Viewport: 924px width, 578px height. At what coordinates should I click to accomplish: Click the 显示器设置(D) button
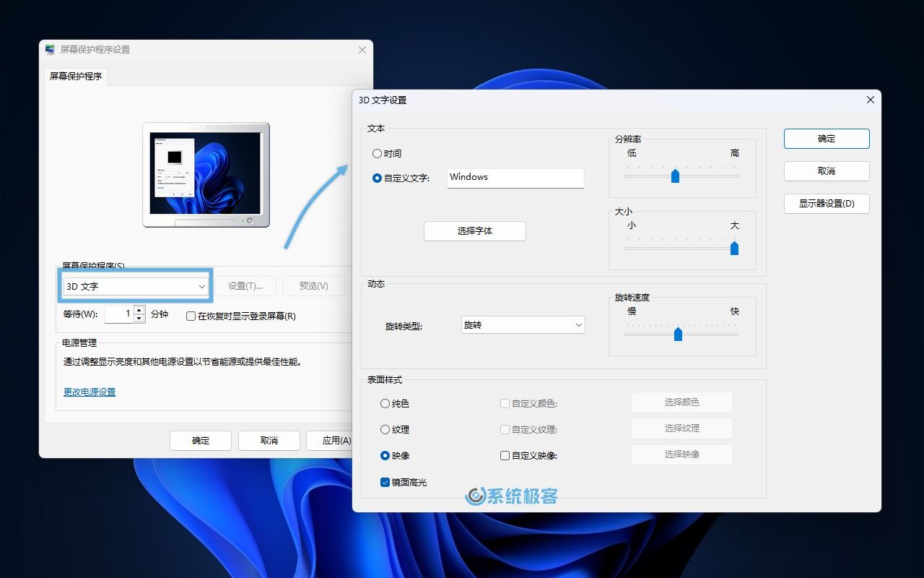pyautogui.click(x=826, y=203)
